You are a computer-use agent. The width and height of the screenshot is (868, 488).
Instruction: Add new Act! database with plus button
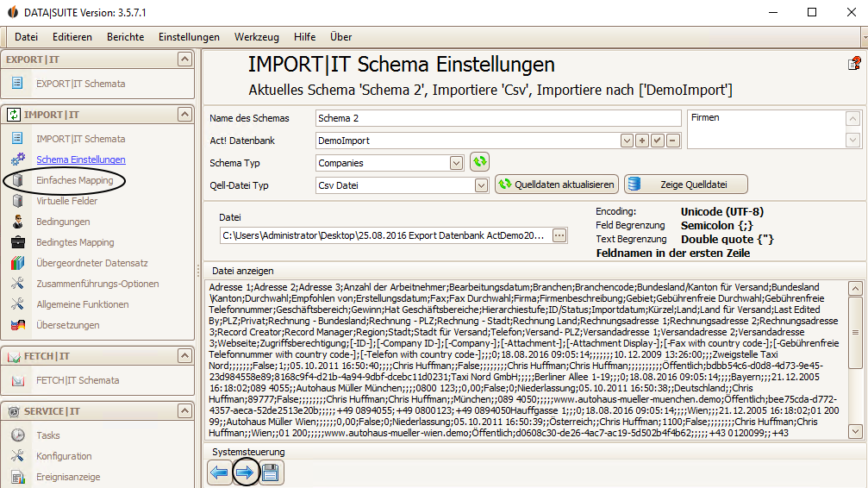[x=642, y=141]
